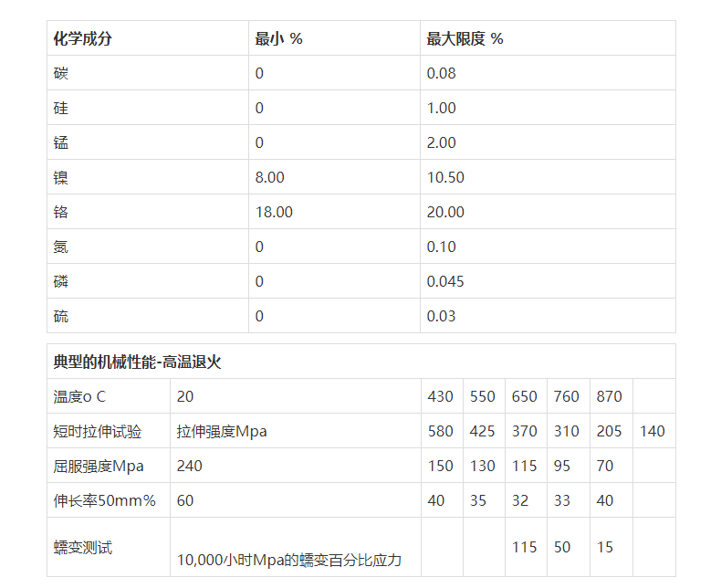Select the 锰 row label
Viewport: 721px width, 588px height.
(x=61, y=142)
